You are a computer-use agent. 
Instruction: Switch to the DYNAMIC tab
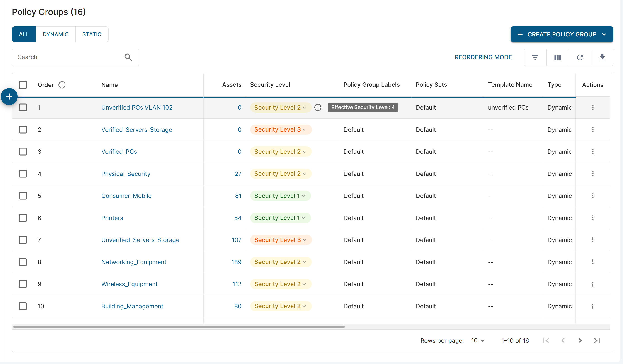56,34
